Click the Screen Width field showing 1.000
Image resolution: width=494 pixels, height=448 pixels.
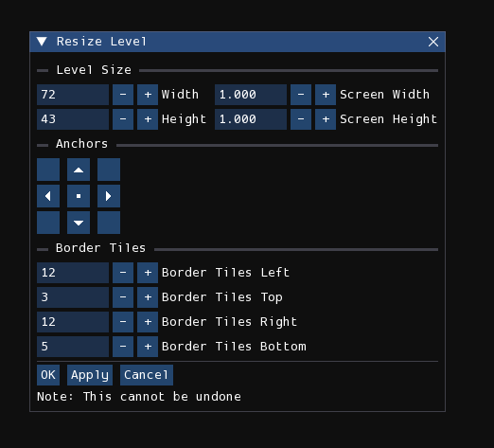[251, 95]
